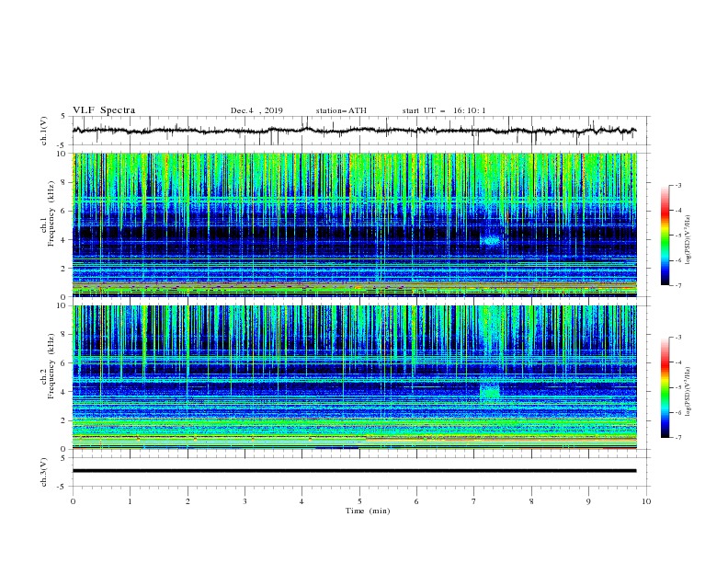Click the "Time (min)" axis label
The height and width of the screenshot is (563, 728).
click(368, 511)
